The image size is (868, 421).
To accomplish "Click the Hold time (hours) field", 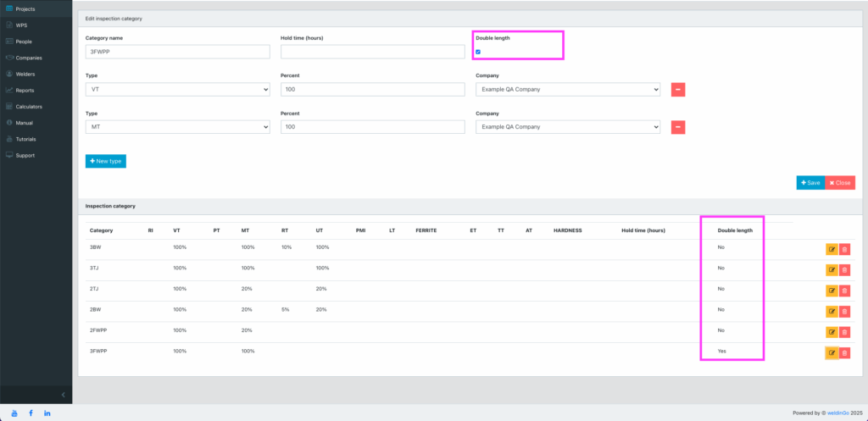I will pos(373,52).
